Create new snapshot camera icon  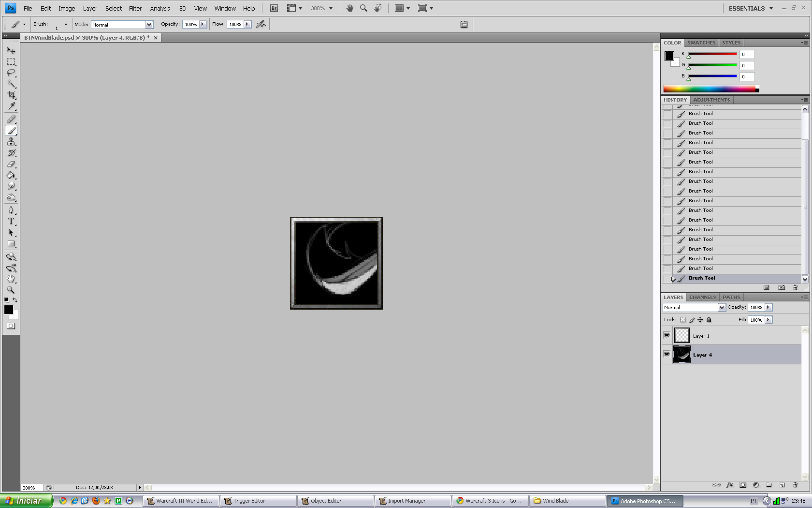coord(782,287)
